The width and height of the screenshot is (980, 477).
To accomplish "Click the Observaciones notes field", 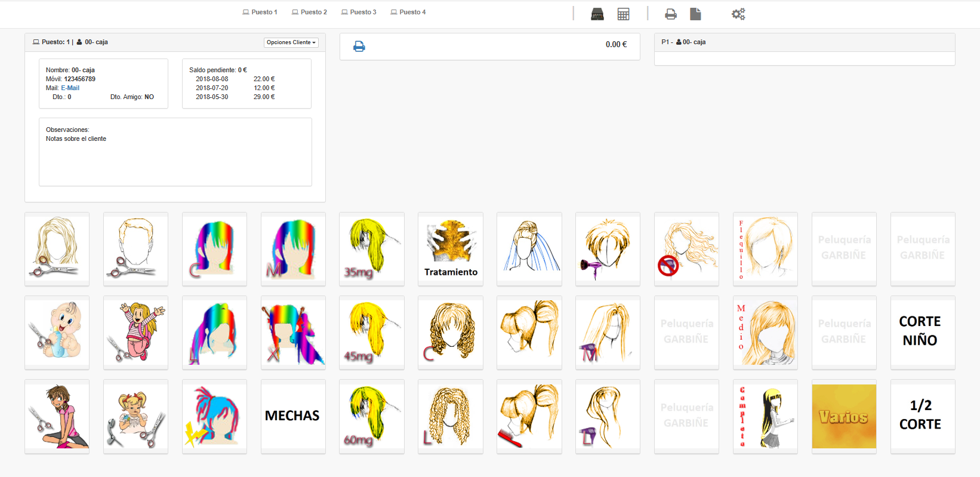I will click(x=175, y=152).
